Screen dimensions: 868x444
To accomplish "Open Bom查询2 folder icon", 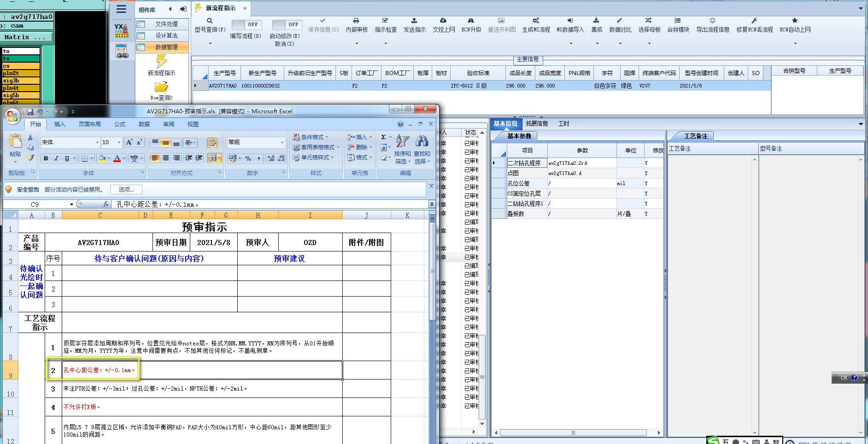I will (x=161, y=87).
